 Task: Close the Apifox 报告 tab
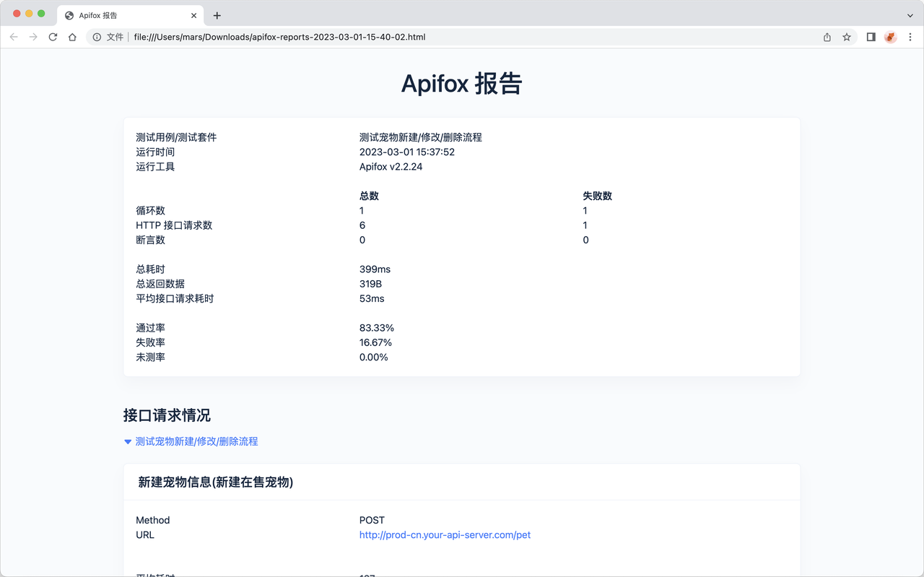[x=193, y=15]
